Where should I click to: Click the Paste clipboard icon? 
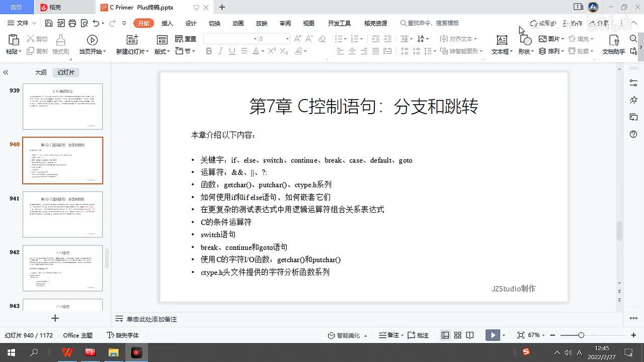14,40
